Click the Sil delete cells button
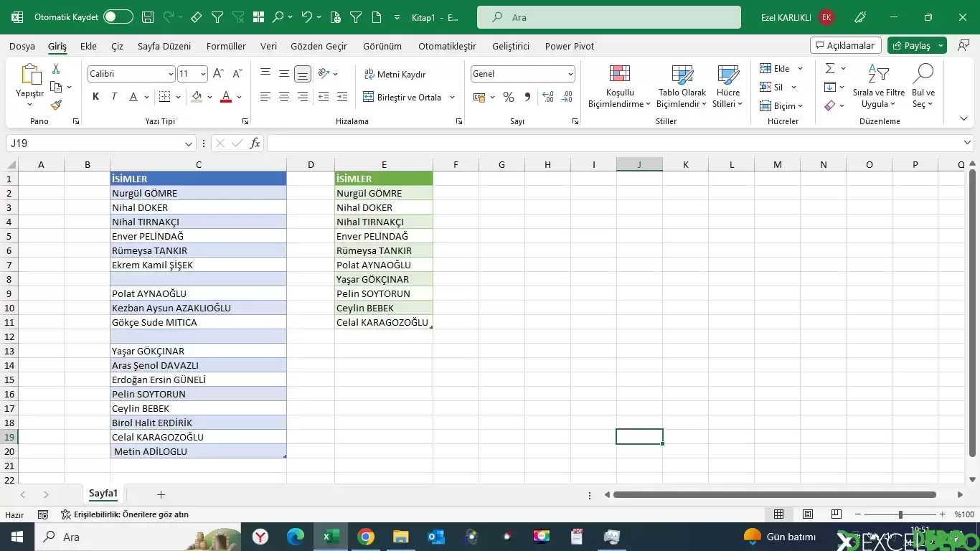Image resolution: width=980 pixels, height=551 pixels. click(x=771, y=87)
